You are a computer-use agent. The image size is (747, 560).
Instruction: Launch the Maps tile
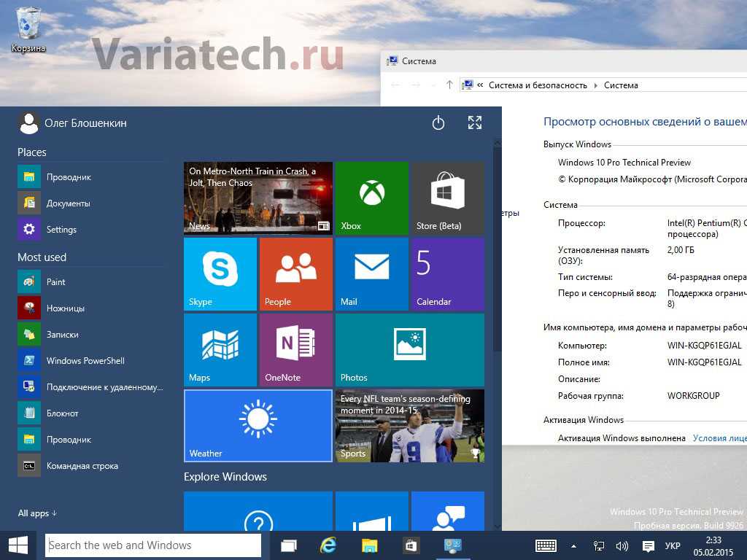[x=220, y=349]
